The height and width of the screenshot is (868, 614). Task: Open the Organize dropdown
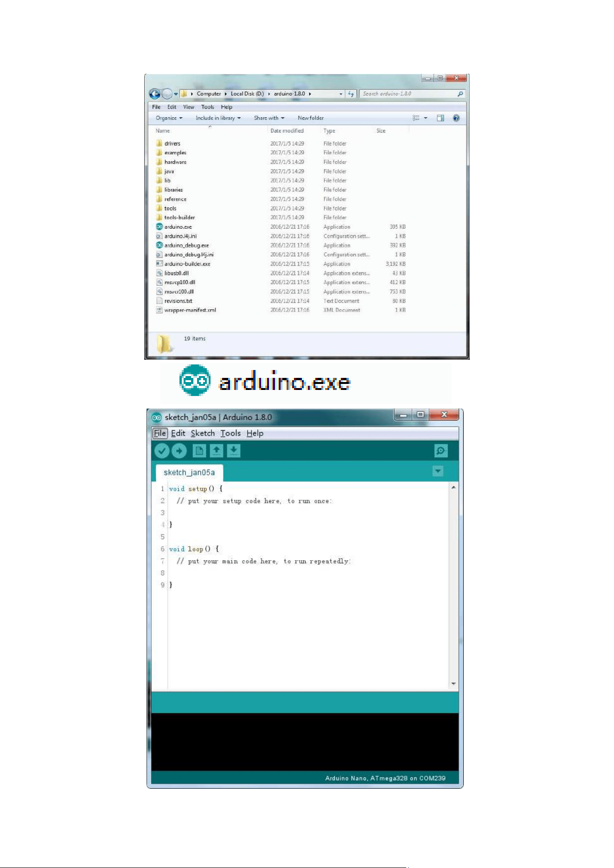(x=169, y=118)
